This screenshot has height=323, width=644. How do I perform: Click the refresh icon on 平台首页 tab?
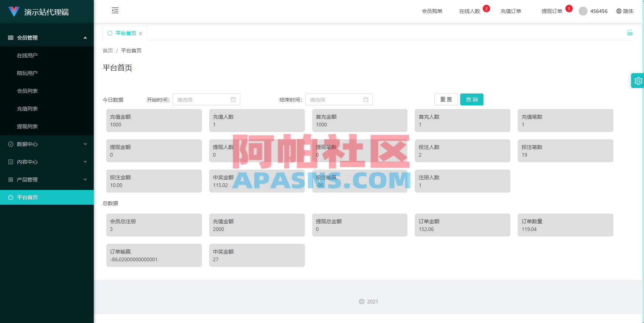[110, 33]
